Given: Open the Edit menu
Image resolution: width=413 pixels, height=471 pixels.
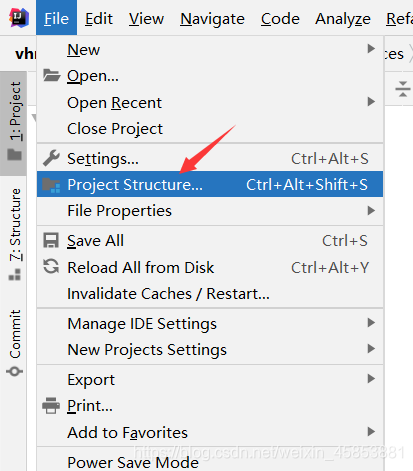Looking at the screenshot, I should pos(99,19).
